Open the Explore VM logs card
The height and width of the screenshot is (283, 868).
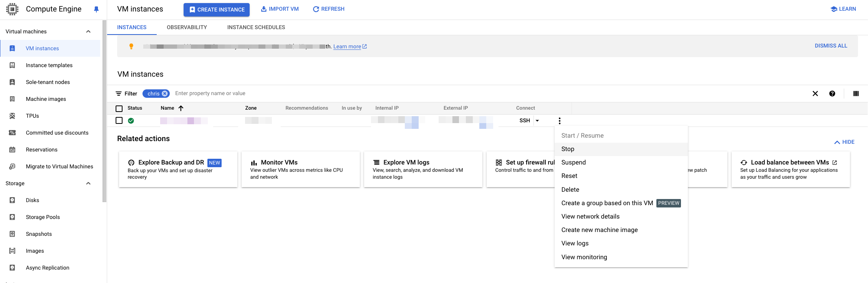pos(423,169)
